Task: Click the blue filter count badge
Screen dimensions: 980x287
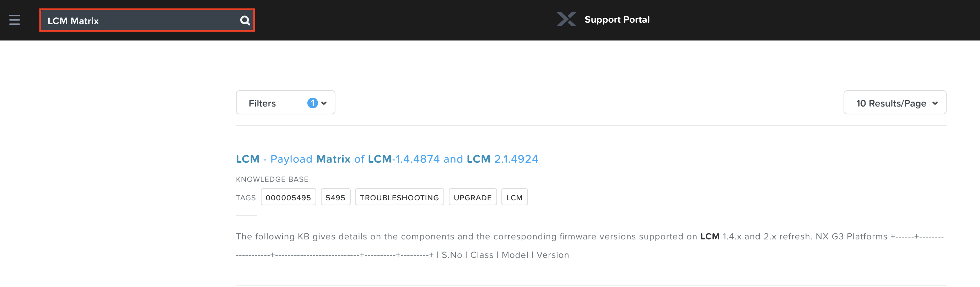Action: coord(312,103)
